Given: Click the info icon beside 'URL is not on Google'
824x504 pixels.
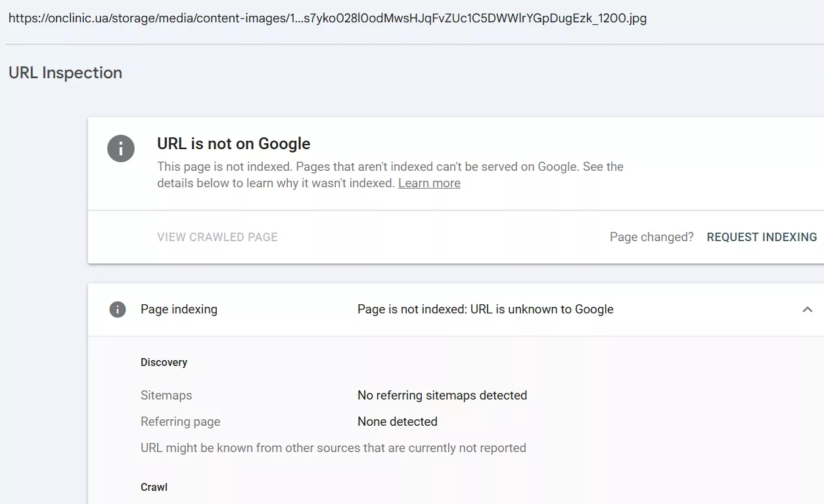Looking at the screenshot, I should coord(121,149).
